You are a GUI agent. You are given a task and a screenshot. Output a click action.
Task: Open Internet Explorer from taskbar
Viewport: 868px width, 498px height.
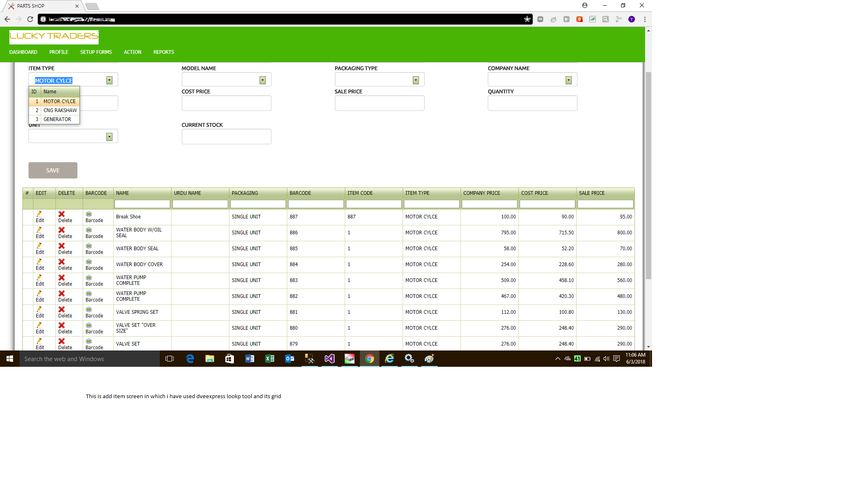390,359
